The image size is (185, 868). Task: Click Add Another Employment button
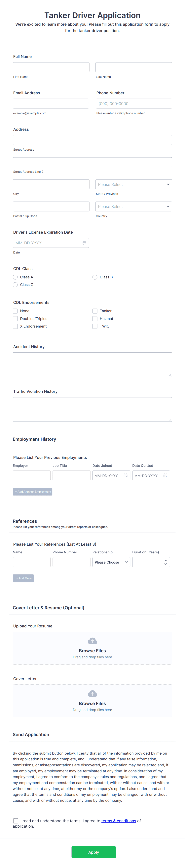tap(33, 492)
